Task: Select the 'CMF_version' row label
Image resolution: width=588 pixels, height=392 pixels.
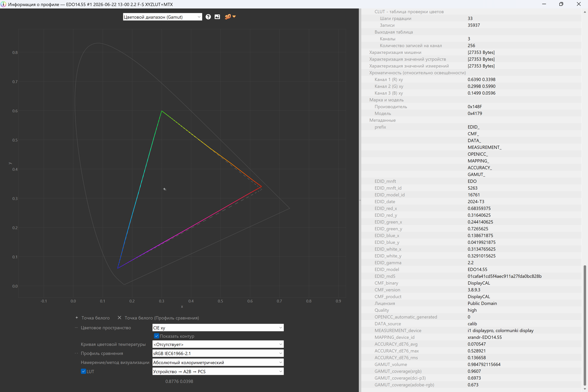Action: click(x=387, y=290)
